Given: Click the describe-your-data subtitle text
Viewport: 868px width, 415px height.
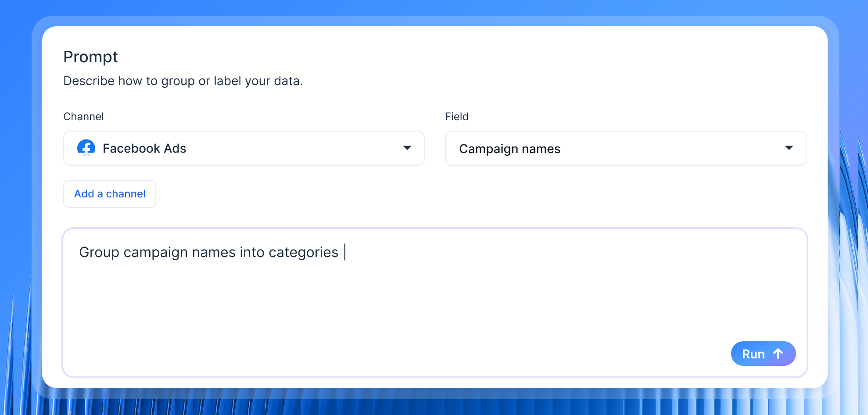Looking at the screenshot, I should click(183, 81).
